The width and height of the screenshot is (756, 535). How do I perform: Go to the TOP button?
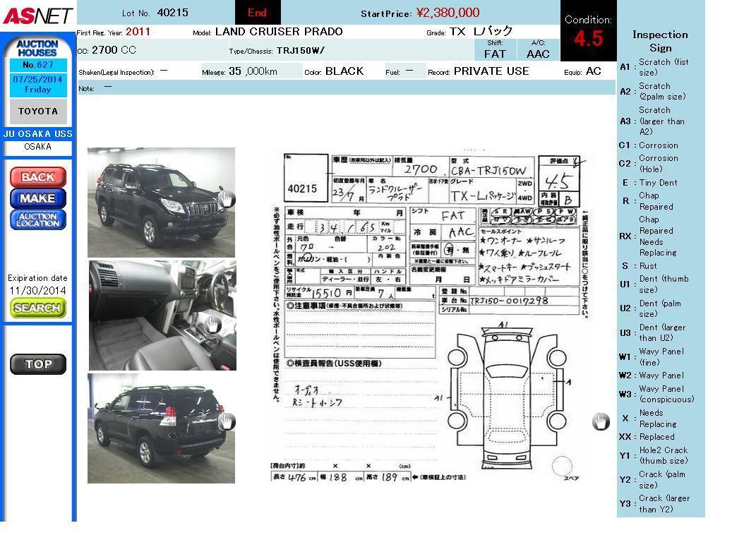coord(38,364)
